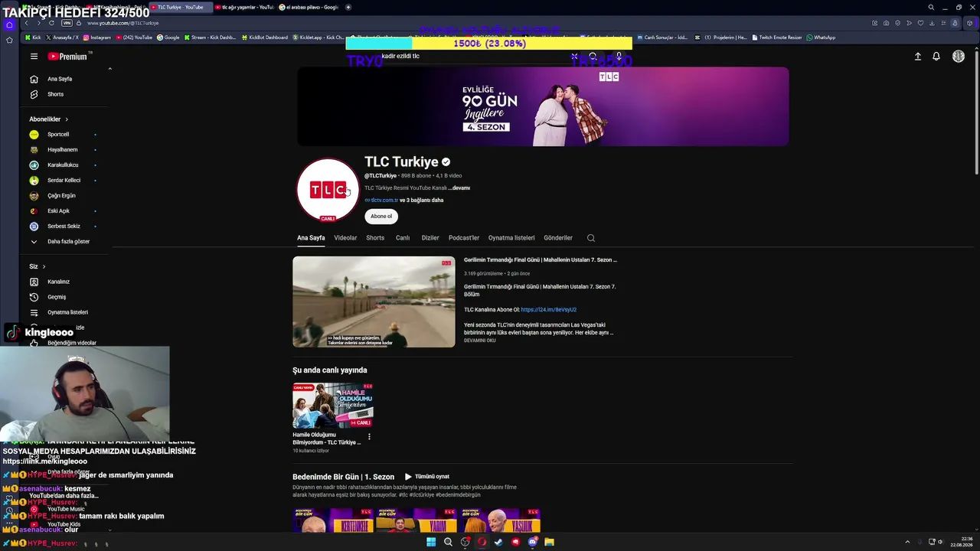
Task: Open the browser VPN badge
Action: [68, 23]
